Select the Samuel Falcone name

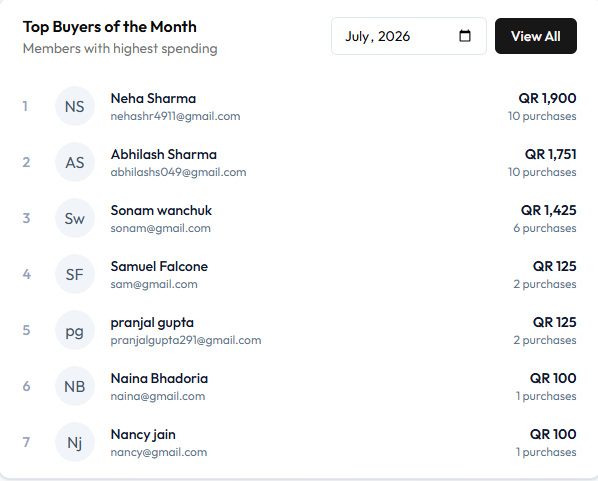pos(159,266)
